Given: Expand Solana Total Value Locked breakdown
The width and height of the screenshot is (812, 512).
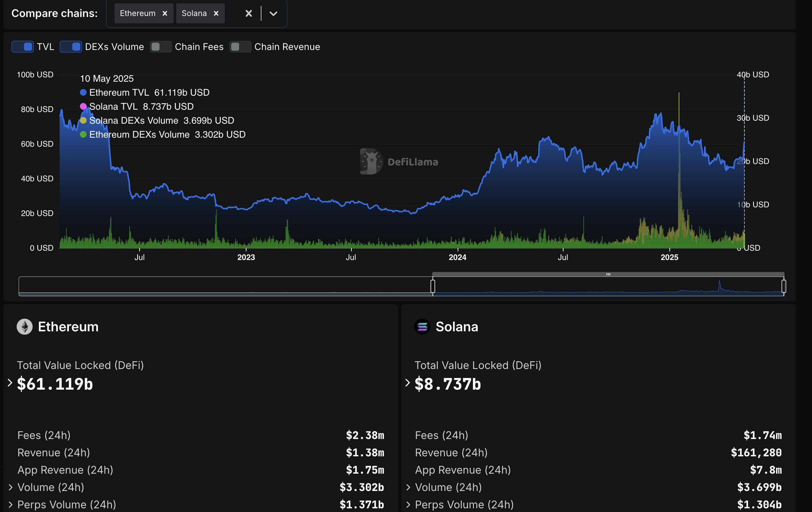Looking at the screenshot, I should 408,383.
